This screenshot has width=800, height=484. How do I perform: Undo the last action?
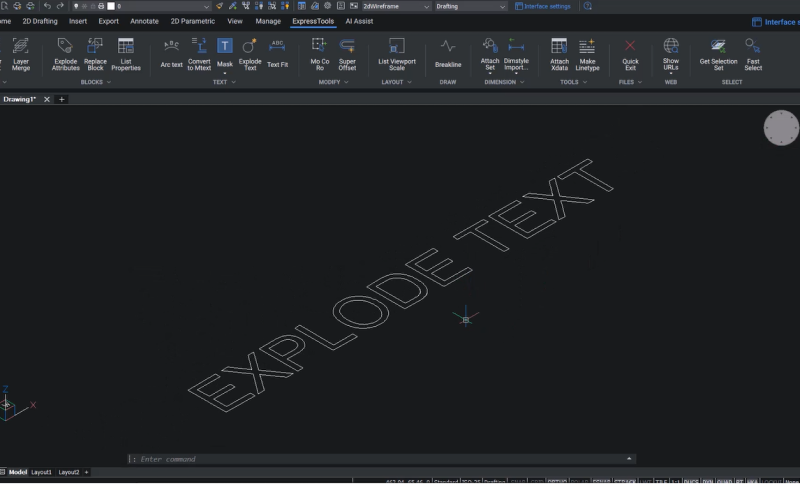pos(47,6)
